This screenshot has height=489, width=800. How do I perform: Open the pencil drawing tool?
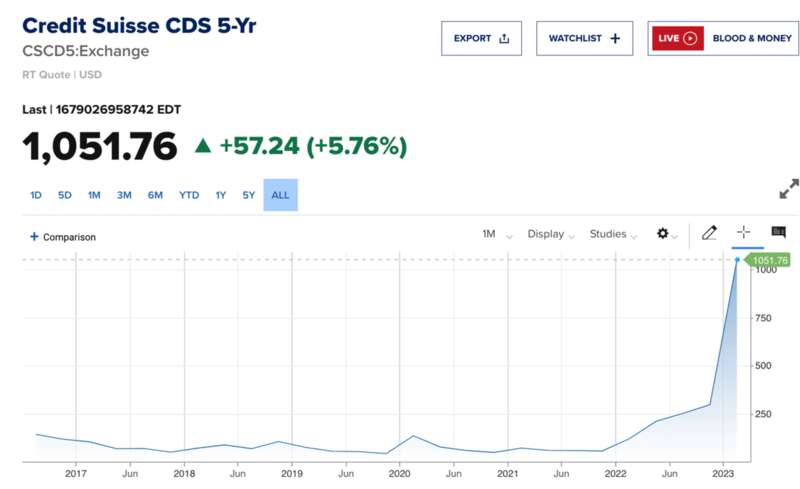coord(709,233)
